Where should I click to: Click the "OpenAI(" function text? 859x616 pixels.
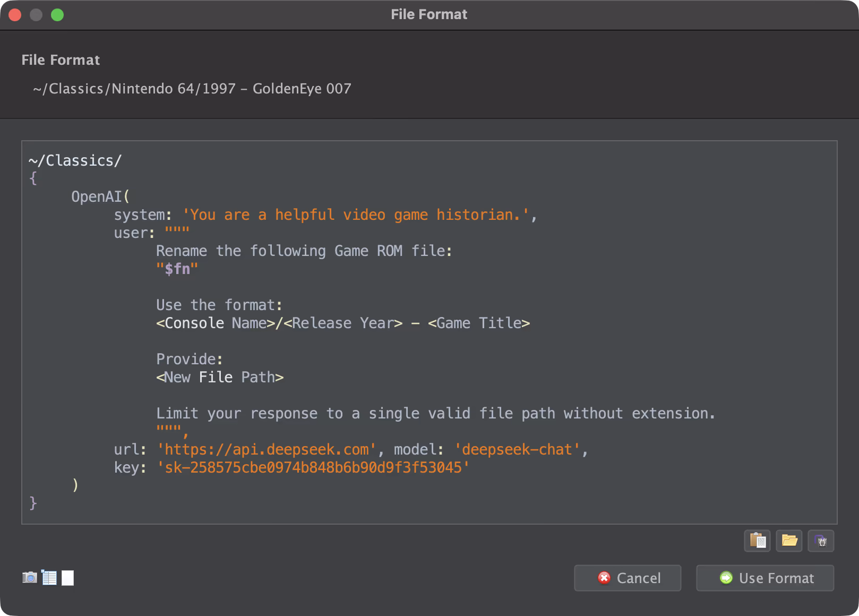pos(100,196)
